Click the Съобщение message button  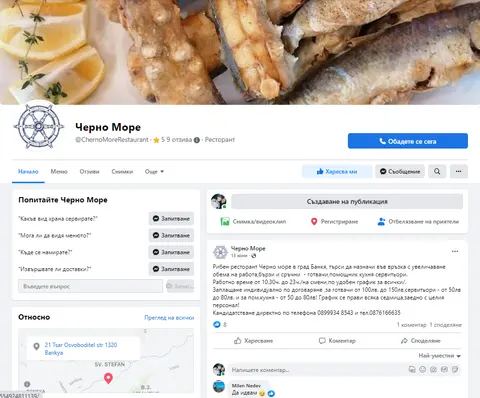(400, 171)
